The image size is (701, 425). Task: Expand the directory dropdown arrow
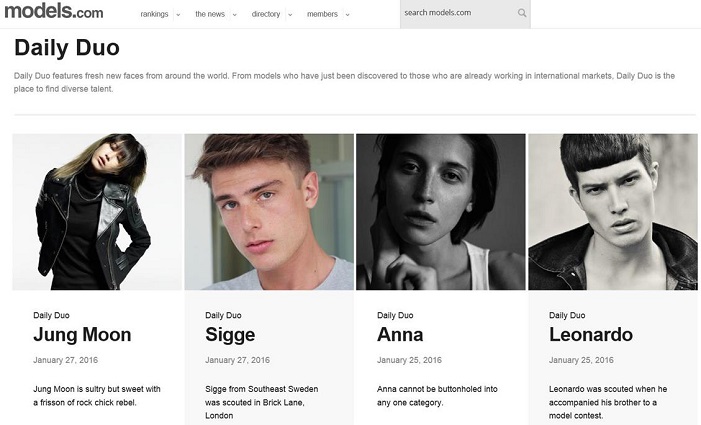[x=290, y=15]
